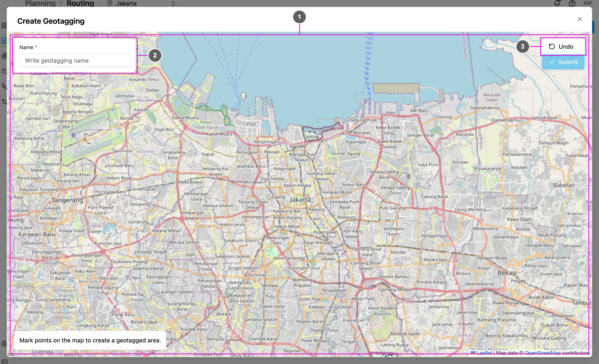Click the Cengkareng Barat map label
This screenshot has height=364, width=599.
tap(173, 155)
